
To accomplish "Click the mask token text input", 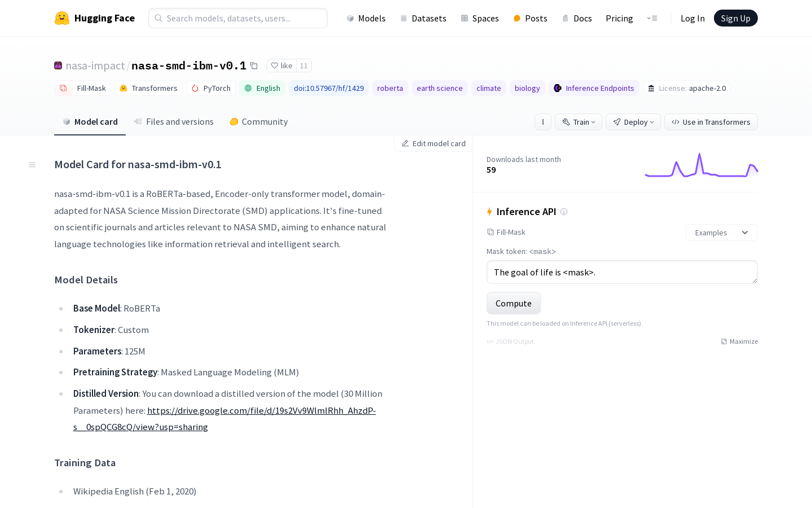I will pos(622,272).
